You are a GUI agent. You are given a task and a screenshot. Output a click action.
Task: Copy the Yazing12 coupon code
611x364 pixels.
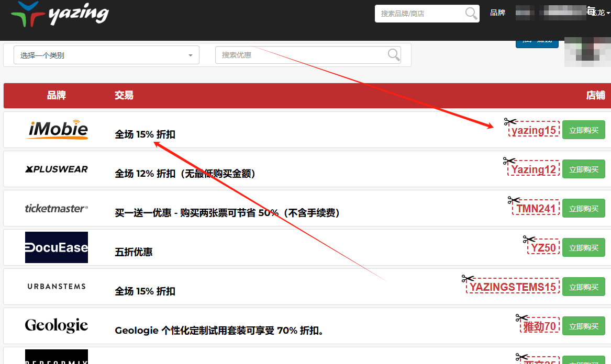pos(534,169)
